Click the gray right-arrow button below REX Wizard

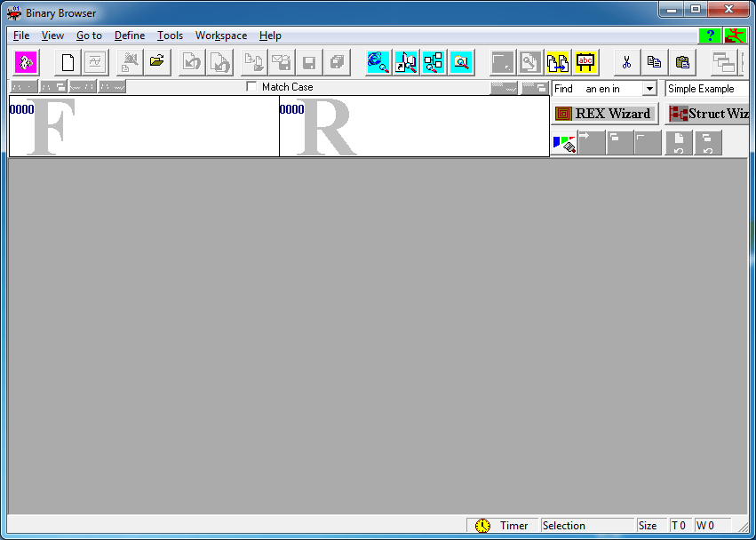(x=592, y=143)
